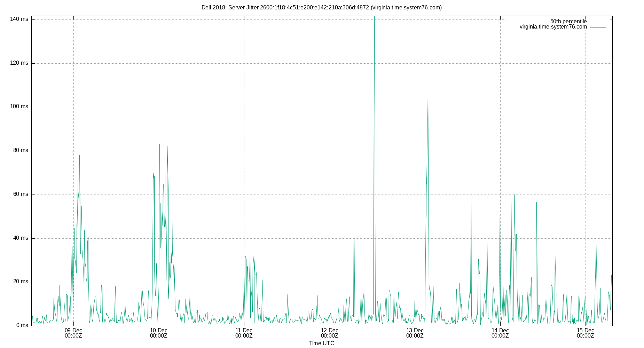Click the 11 Dec 00:00Z tick label

point(244,333)
